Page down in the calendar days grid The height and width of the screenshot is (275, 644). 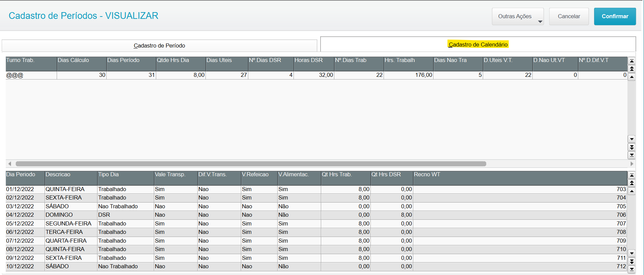(x=632, y=262)
